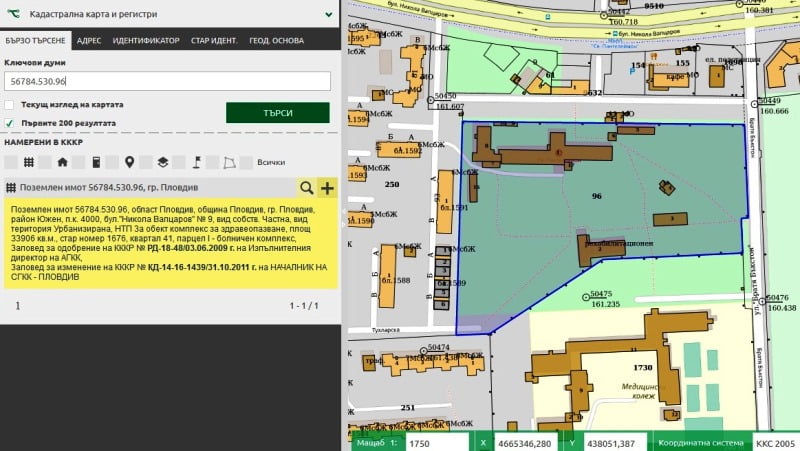
Task: Click the address pin filter icon
Action: [129, 162]
